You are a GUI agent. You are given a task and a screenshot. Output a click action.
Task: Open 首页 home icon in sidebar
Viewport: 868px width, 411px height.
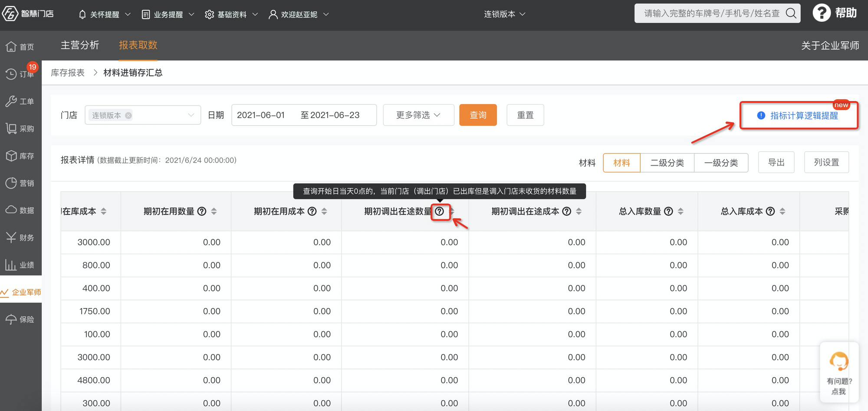[x=11, y=46]
